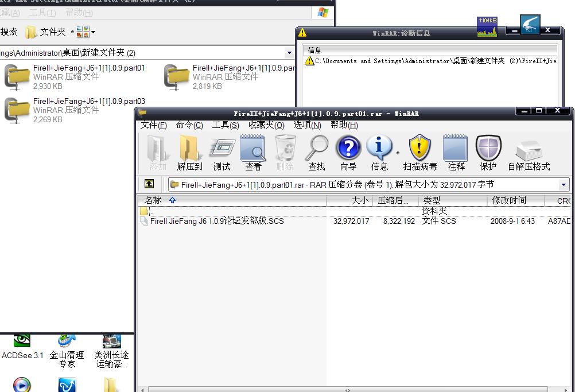The height and width of the screenshot is (392, 575).
Task: Click the warning icon in the diagnostic message row
Action: [309, 61]
